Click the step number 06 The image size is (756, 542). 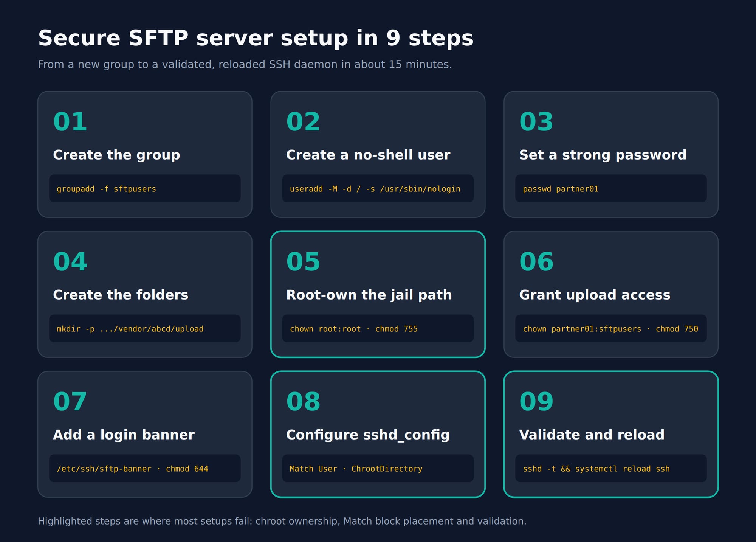(536, 262)
